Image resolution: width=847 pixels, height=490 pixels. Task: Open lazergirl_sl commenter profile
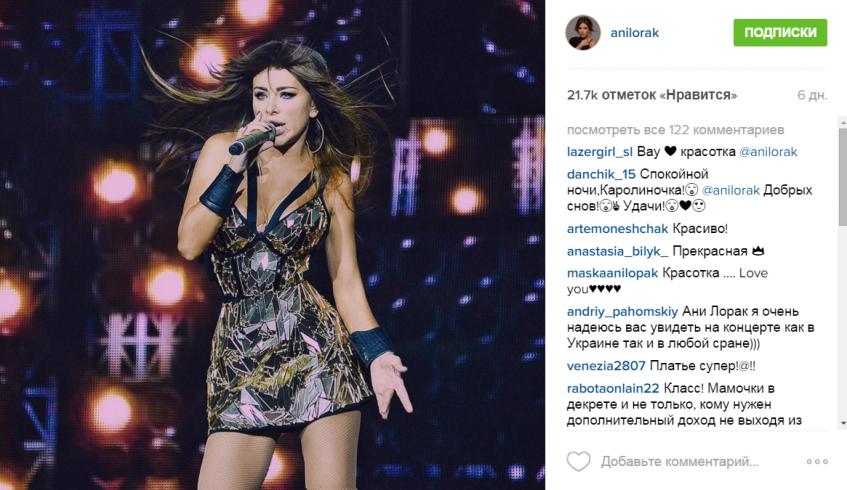[600, 152]
